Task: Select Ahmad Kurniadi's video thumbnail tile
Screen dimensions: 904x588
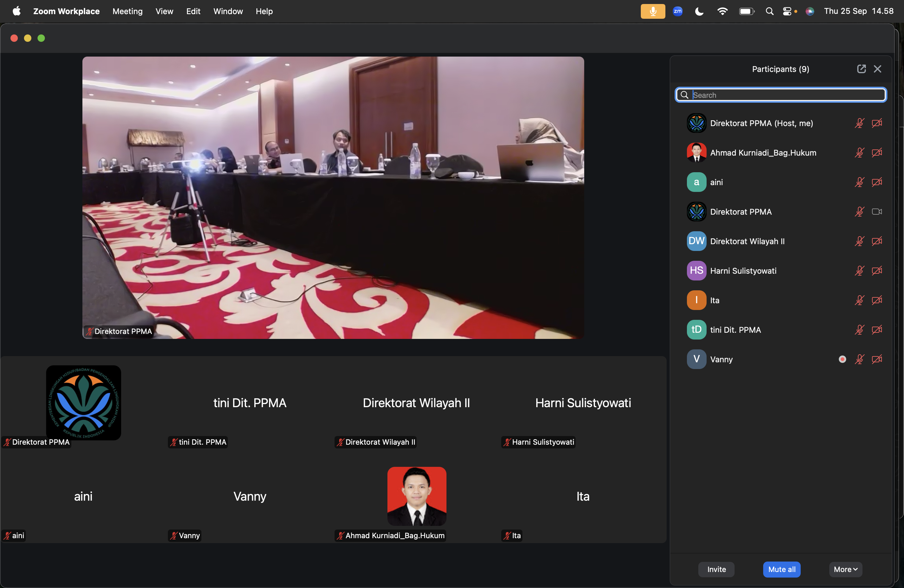Action: pyautogui.click(x=416, y=496)
